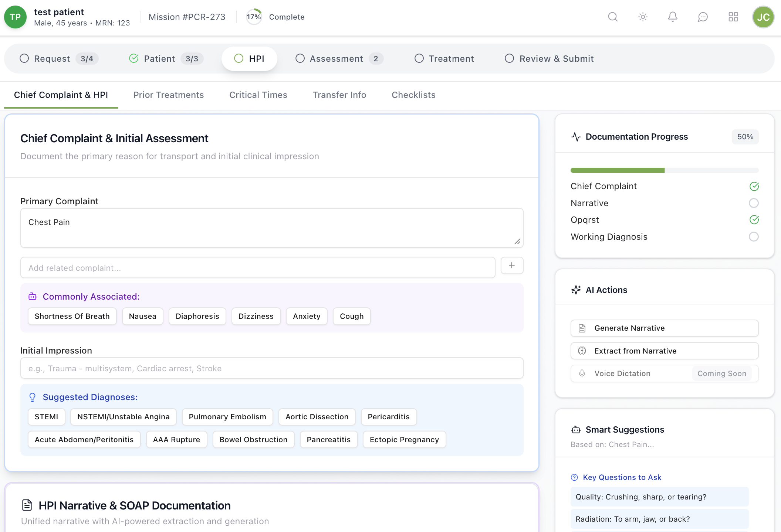Open the search magnifier icon
781x532 pixels.
[x=613, y=17]
